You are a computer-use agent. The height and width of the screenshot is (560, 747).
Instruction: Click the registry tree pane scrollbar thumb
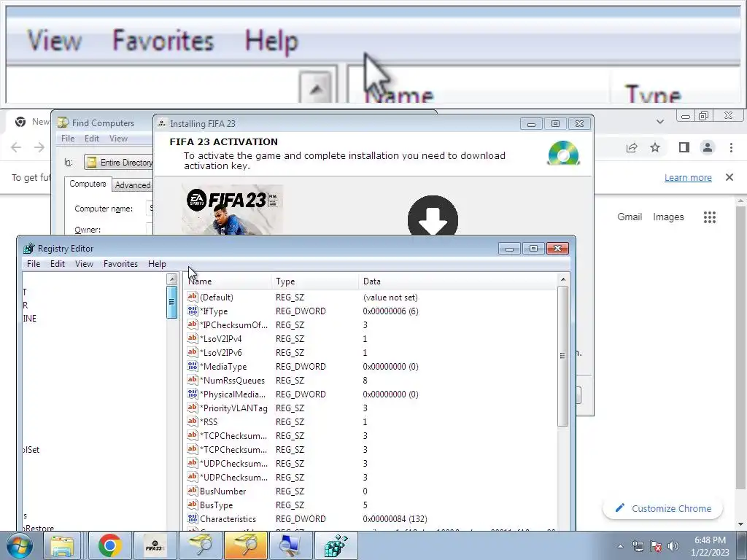[x=171, y=301]
